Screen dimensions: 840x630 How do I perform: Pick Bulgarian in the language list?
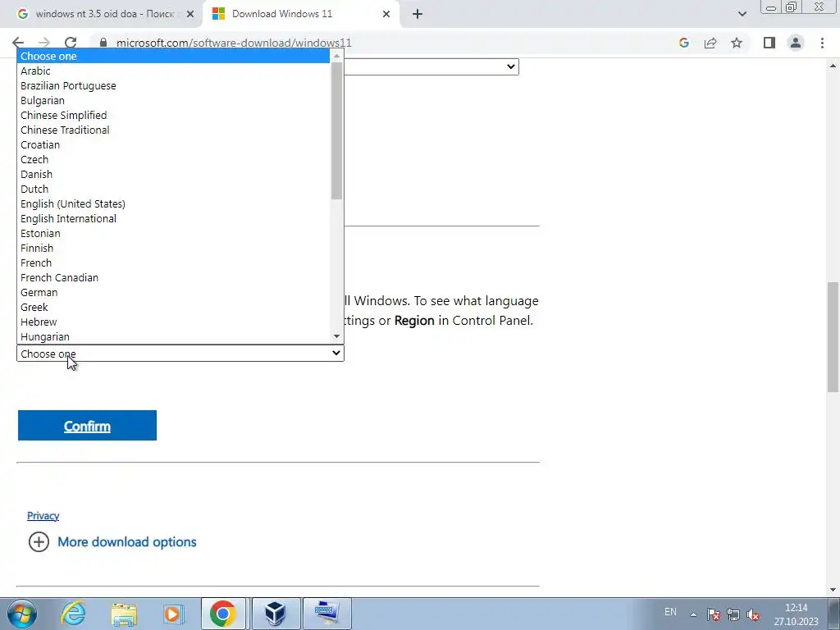(x=174, y=101)
